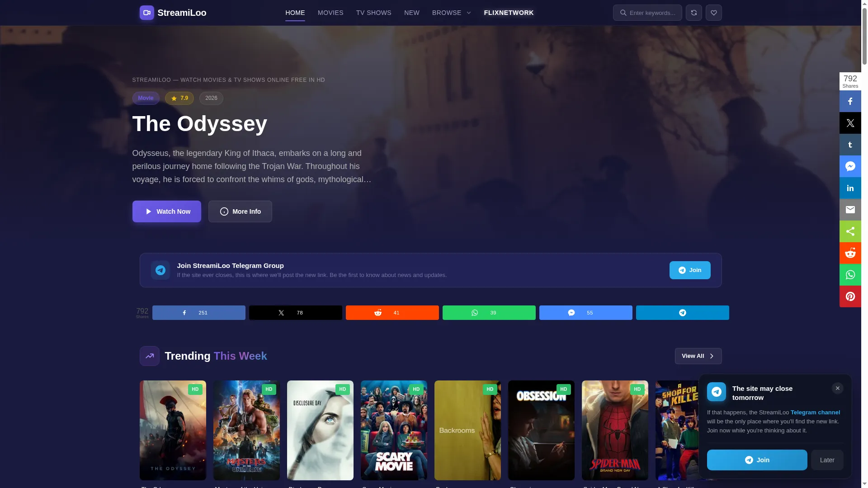
Task: Open The Odyssey title heading
Action: (x=199, y=123)
